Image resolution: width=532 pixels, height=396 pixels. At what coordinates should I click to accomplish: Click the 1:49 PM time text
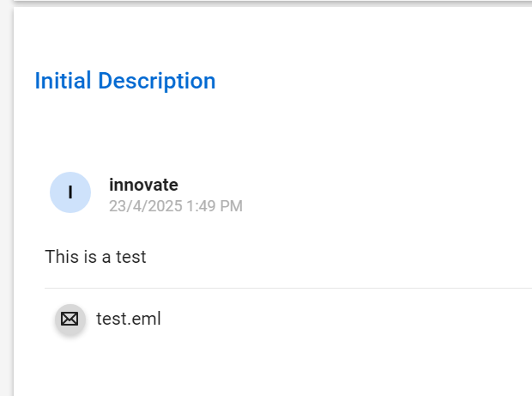point(215,206)
